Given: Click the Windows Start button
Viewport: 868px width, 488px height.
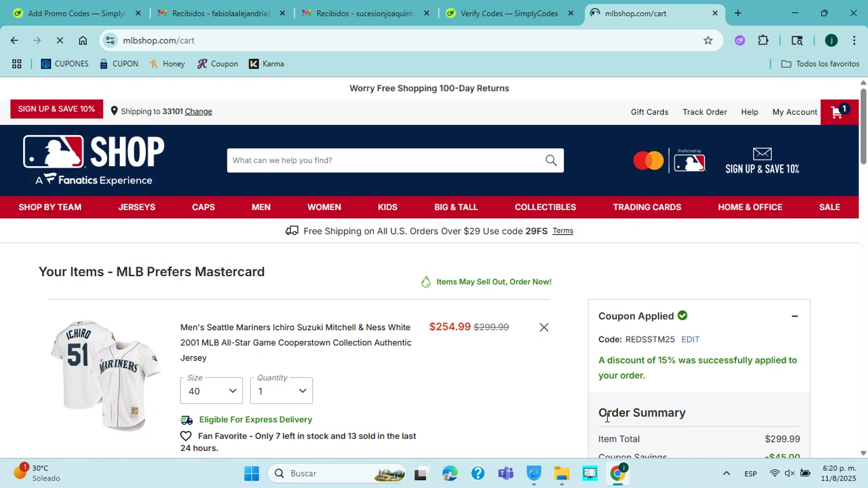Looking at the screenshot, I should [x=251, y=474].
